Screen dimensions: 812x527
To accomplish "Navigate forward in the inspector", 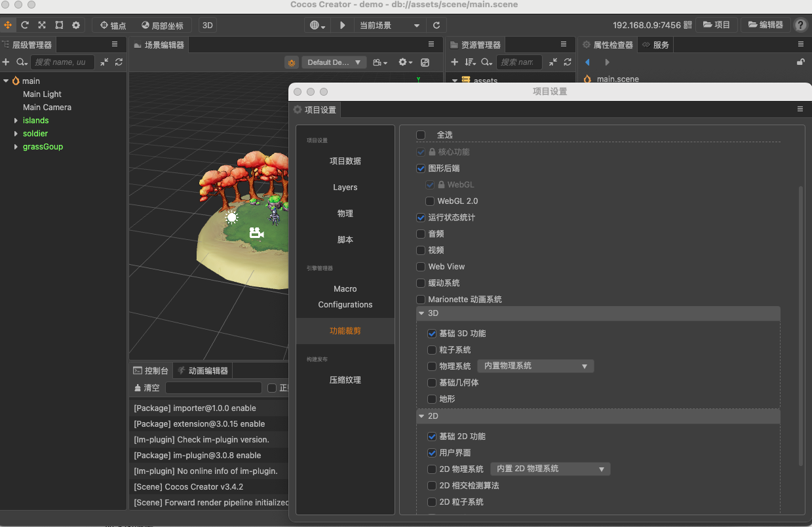I will tap(607, 62).
